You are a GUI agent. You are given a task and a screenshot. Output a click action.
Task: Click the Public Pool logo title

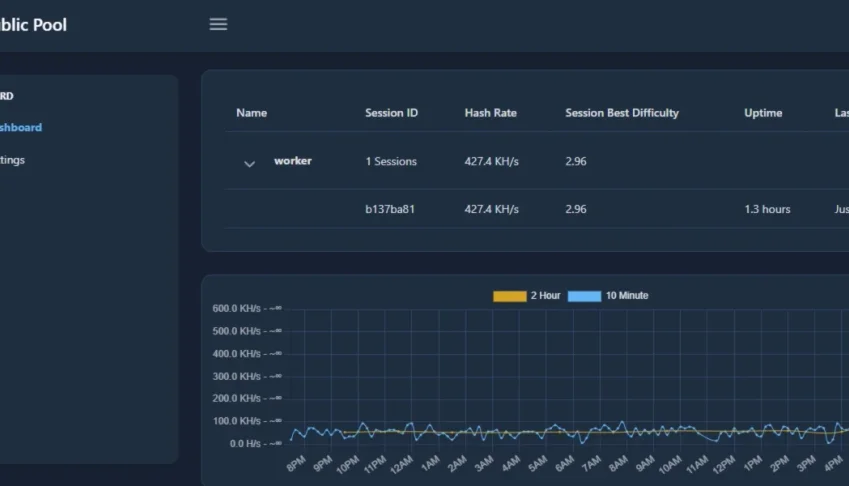pyautogui.click(x=33, y=25)
